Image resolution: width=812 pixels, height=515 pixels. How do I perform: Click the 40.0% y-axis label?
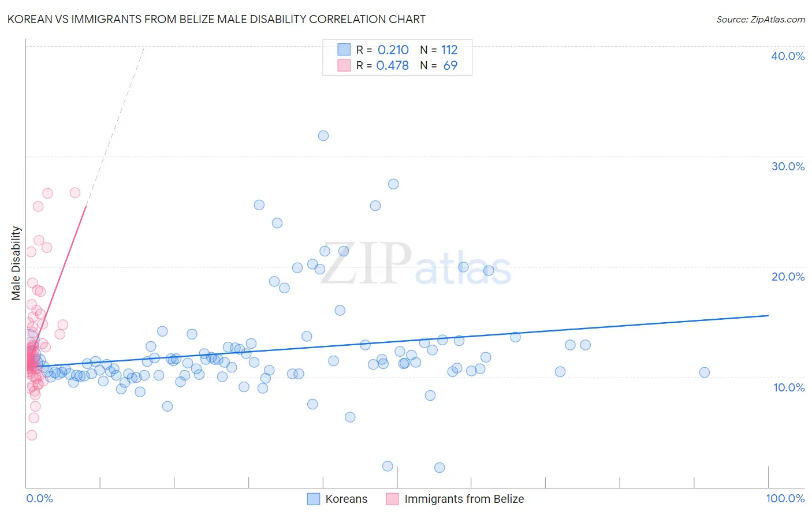[788, 56]
